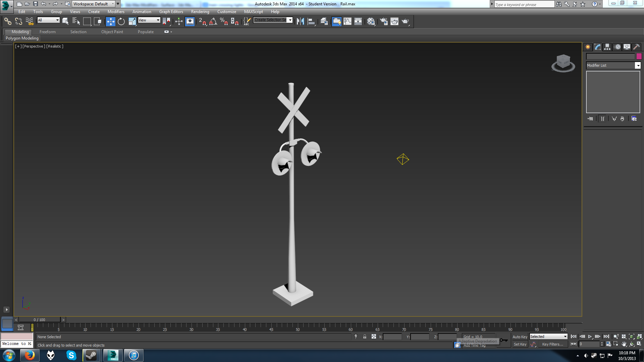This screenshot has height=362, width=644.
Task: Click the X coordinate input field
Action: (392, 337)
